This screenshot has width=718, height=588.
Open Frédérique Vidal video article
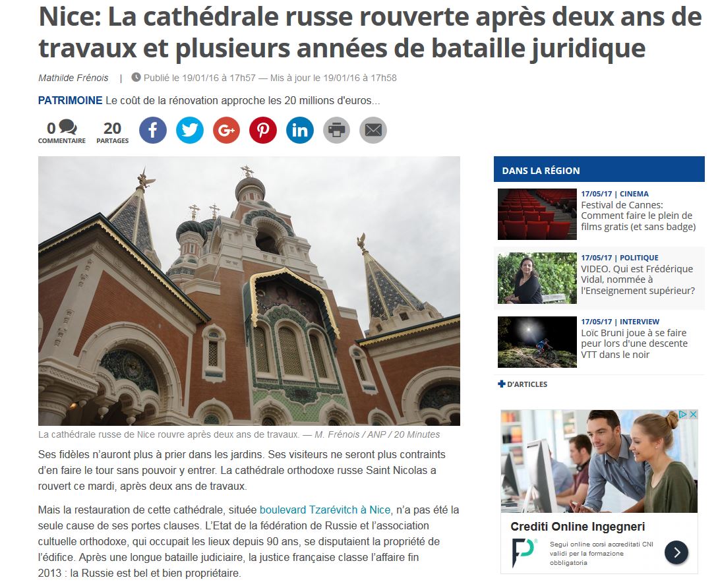tap(638, 279)
